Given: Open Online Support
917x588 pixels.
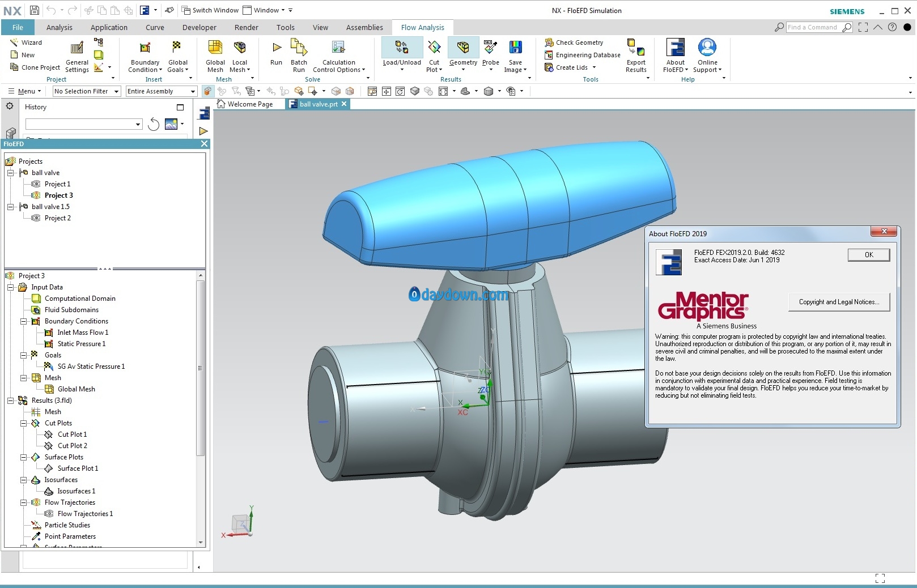Looking at the screenshot, I should point(707,57).
